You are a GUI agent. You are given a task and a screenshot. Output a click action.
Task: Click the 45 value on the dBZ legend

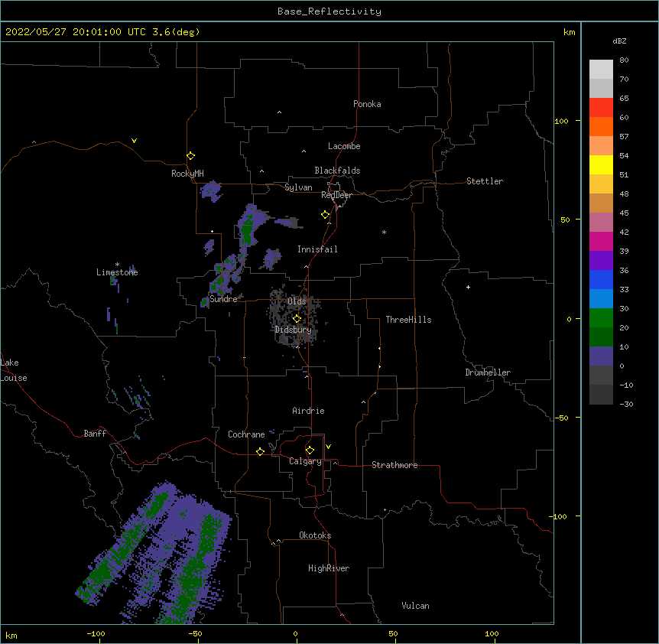coord(624,213)
